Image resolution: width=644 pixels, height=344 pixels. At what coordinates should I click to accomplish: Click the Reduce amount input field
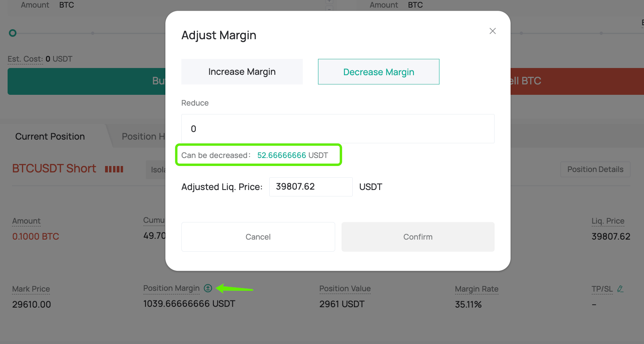pos(338,129)
